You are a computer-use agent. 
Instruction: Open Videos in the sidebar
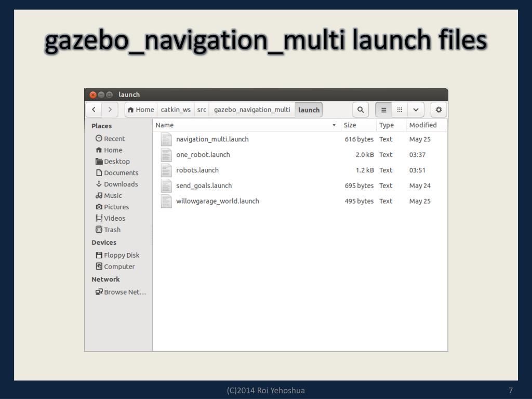(x=111, y=218)
